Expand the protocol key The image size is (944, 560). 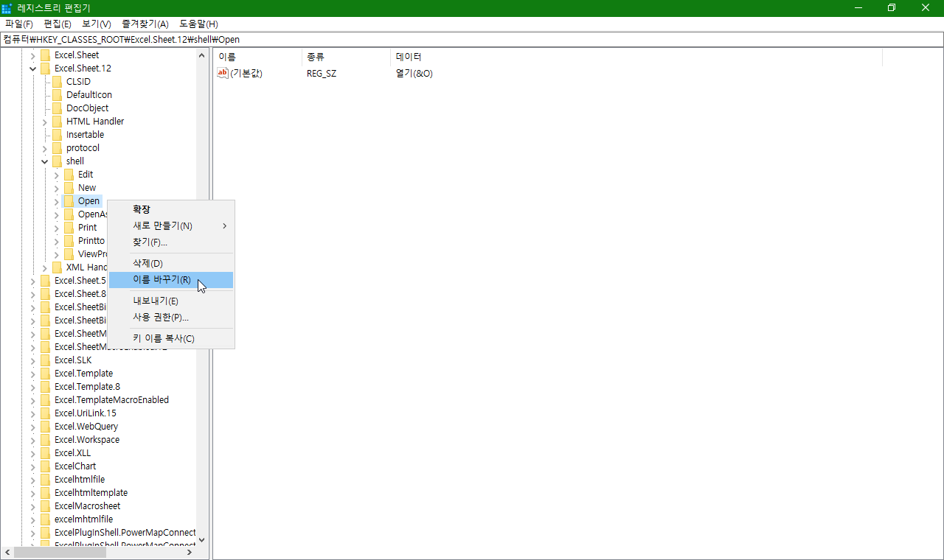tap(44, 148)
